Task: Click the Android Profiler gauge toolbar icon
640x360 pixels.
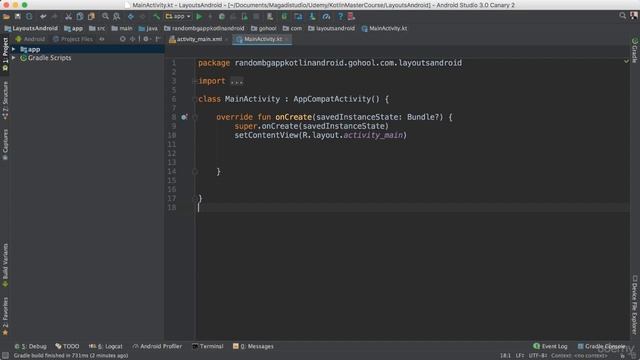Action: coord(326,17)
